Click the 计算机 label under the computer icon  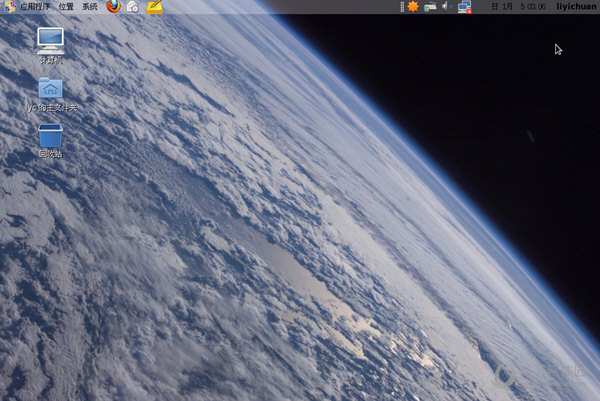[50, 60]
